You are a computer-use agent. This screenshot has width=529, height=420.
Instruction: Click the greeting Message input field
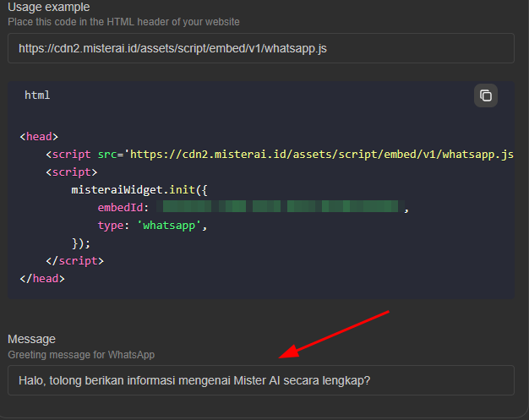261,380
